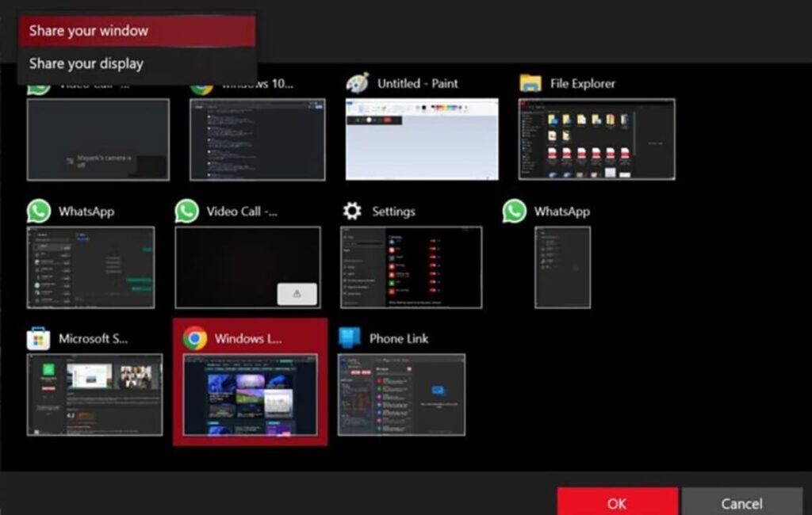Pick the Settings window thumbnail
The height and width of the screenshot is (515, 812).
pos(411,267)
